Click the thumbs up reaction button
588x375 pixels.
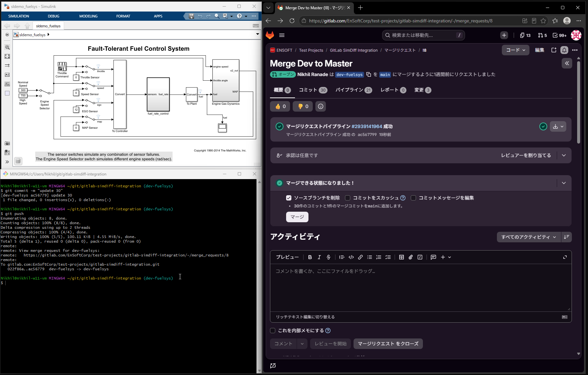coord(280,106)
